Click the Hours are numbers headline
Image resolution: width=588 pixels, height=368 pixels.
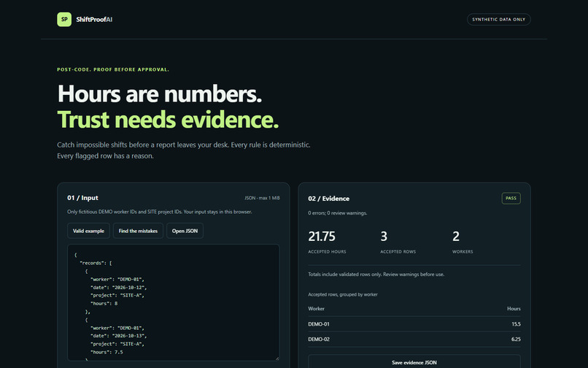tap(160, 93)
